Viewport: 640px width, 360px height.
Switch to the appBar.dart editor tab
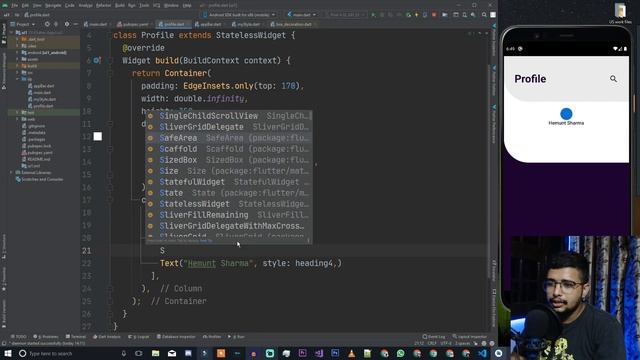tap(209, 24)
